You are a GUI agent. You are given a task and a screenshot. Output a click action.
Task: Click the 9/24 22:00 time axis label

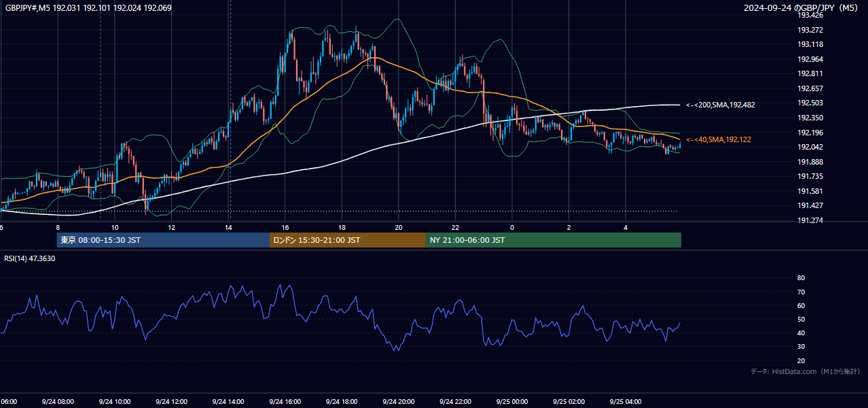pyautogui.click(x=455, y=402)
